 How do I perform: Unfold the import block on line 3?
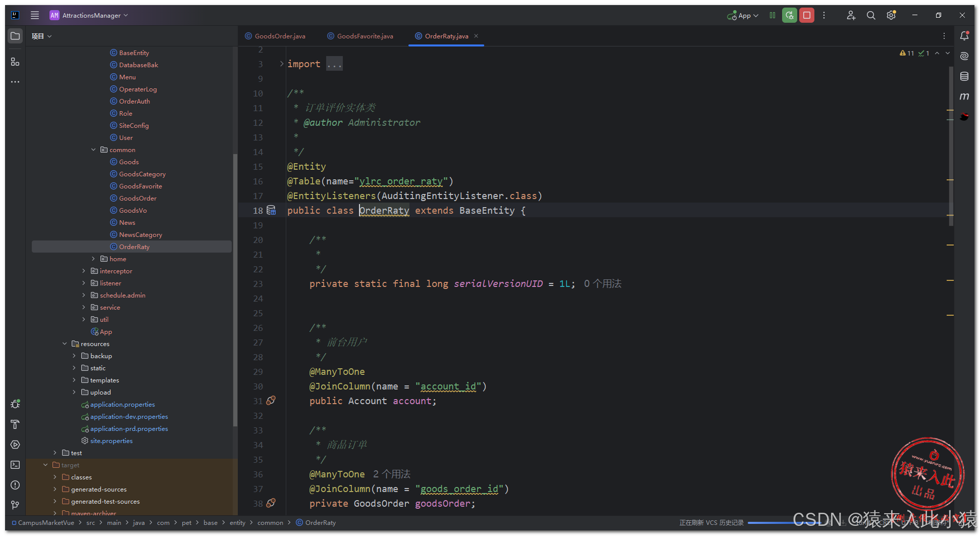tap(281, 64)
